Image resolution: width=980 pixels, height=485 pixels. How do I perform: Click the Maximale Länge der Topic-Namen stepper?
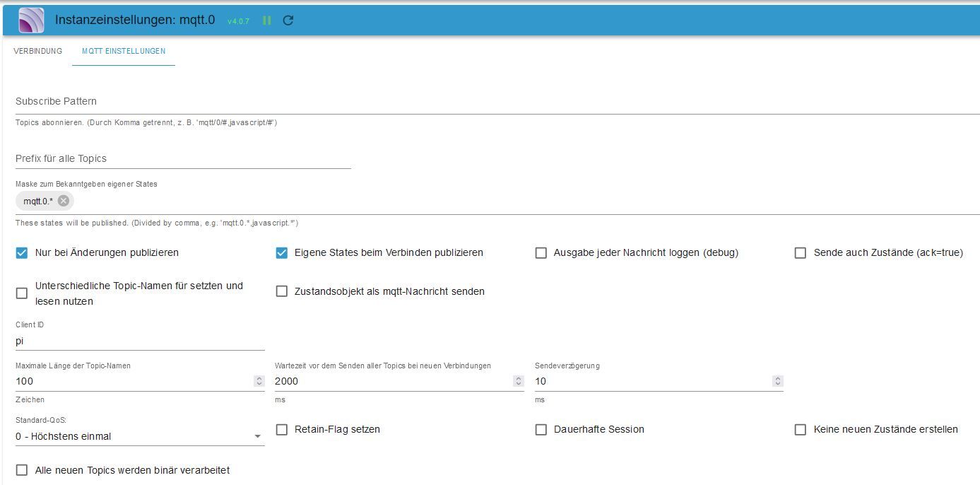click(259, 381)
